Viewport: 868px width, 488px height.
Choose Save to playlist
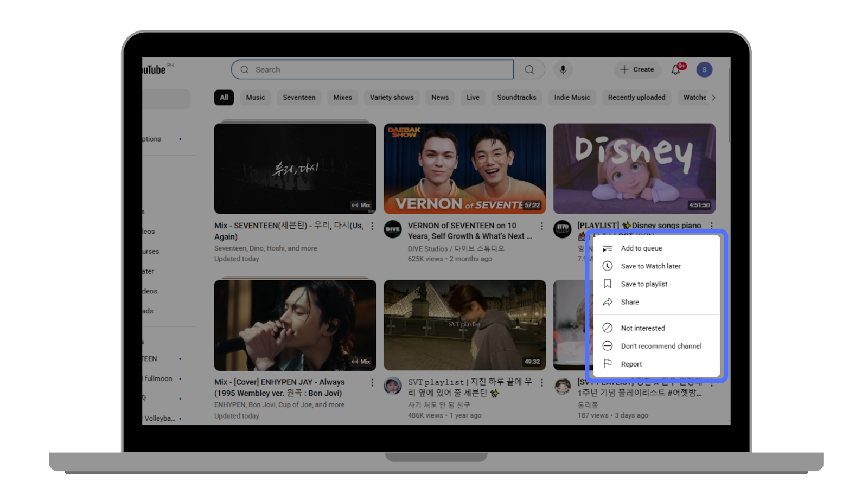pyautogui.click(x=656, y=284)
